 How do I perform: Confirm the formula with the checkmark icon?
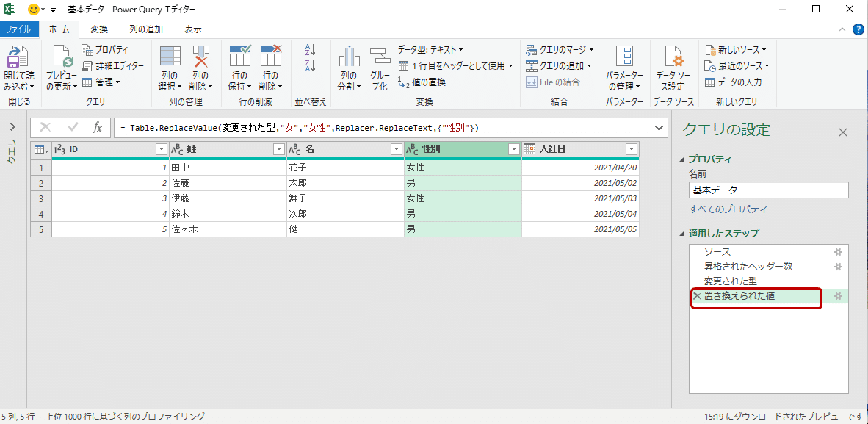coord(73,127)
